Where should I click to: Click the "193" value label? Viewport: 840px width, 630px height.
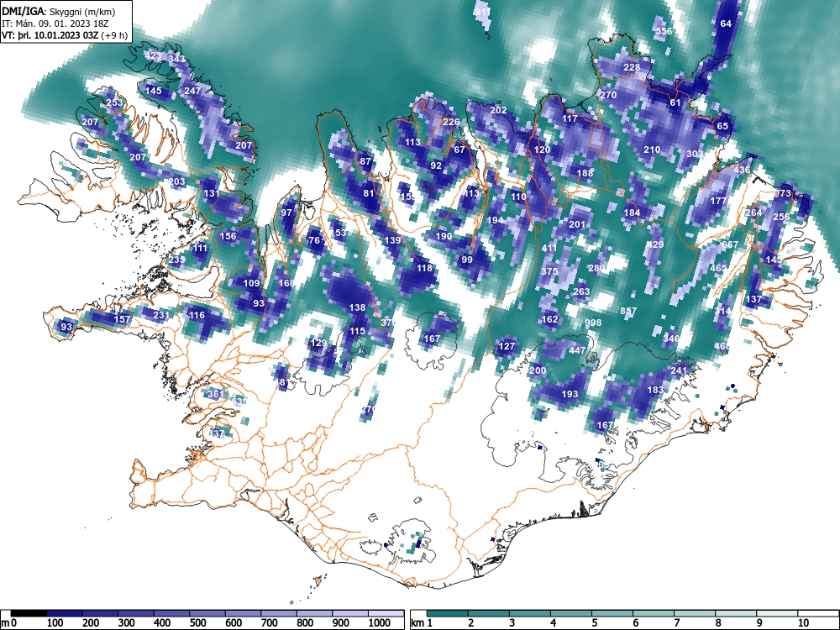570,394
